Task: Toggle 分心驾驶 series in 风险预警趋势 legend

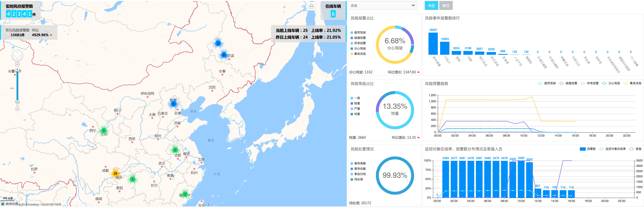Action: pos(611,83)
